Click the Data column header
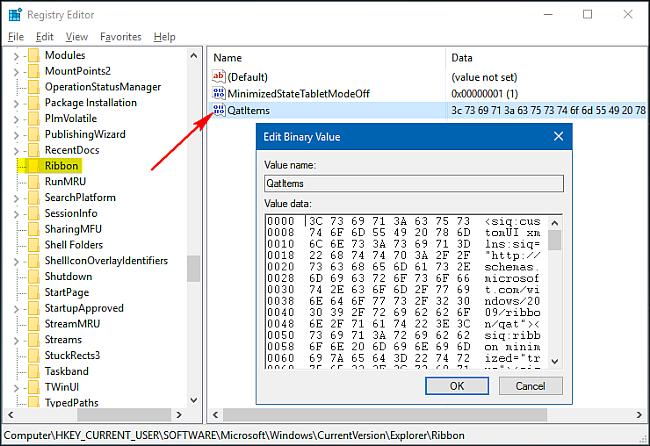The height and width of the screenshot is (446, 650). point(461,58)
